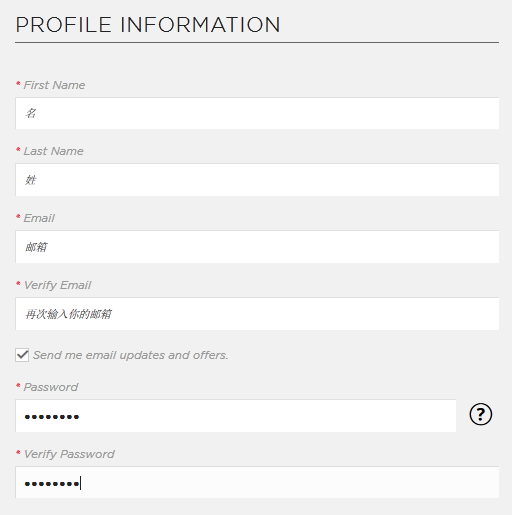Click the Verify Password field label
The image size is (512, 515).
pos(69,454)
